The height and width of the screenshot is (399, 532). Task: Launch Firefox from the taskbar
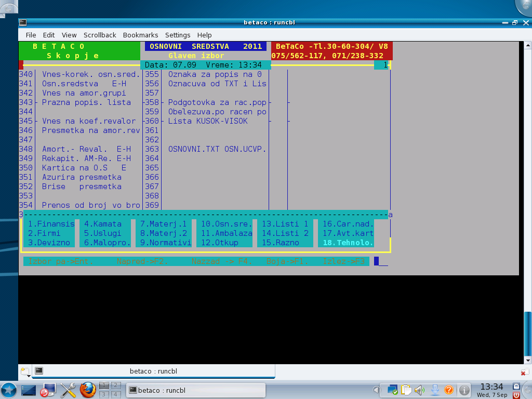tap(87, 390)
